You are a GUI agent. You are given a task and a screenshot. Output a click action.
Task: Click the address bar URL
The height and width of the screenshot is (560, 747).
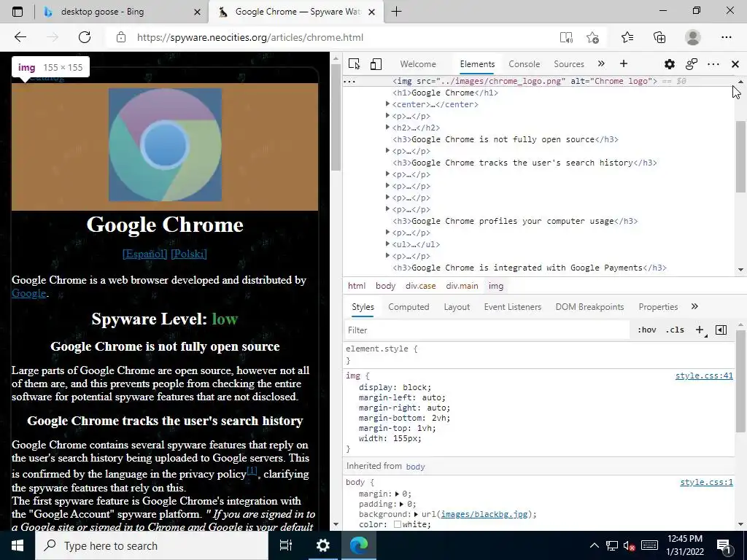250,37
